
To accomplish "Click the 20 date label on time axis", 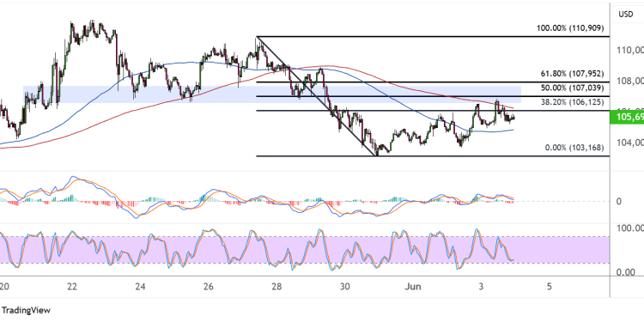I will point(4,286).
